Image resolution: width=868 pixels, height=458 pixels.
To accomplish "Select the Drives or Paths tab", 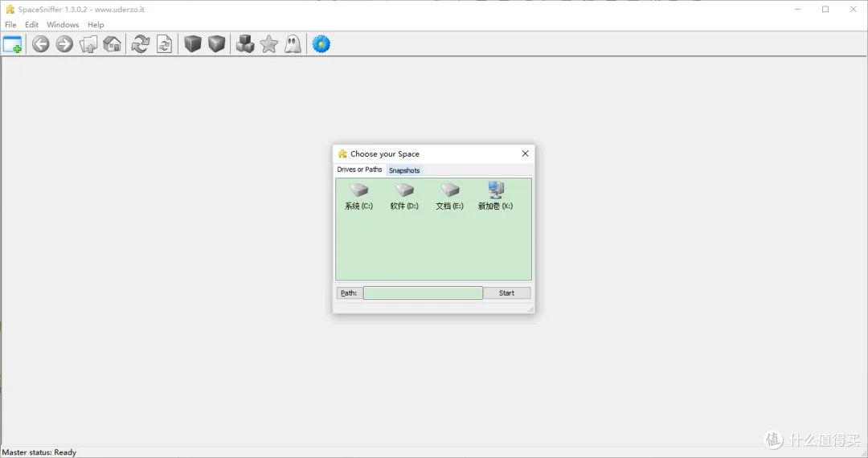I will [x=359, y=170].
